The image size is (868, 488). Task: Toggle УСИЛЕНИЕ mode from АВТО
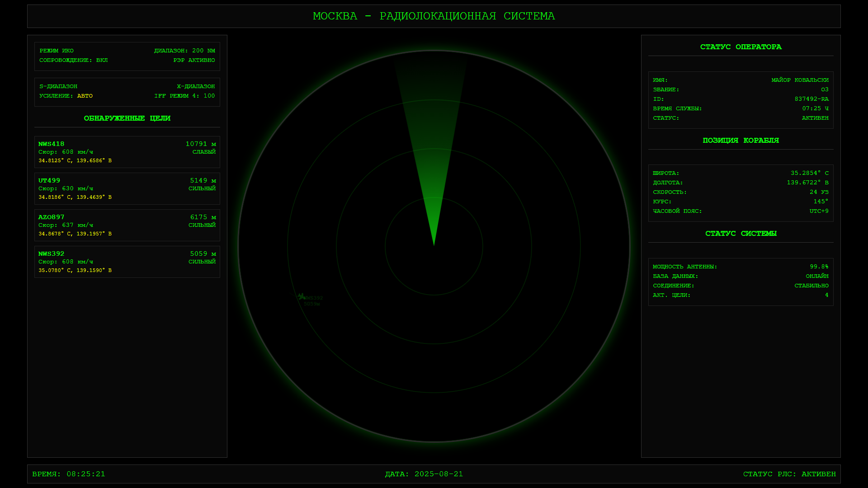pyautogui.click(x=66, y=96)
